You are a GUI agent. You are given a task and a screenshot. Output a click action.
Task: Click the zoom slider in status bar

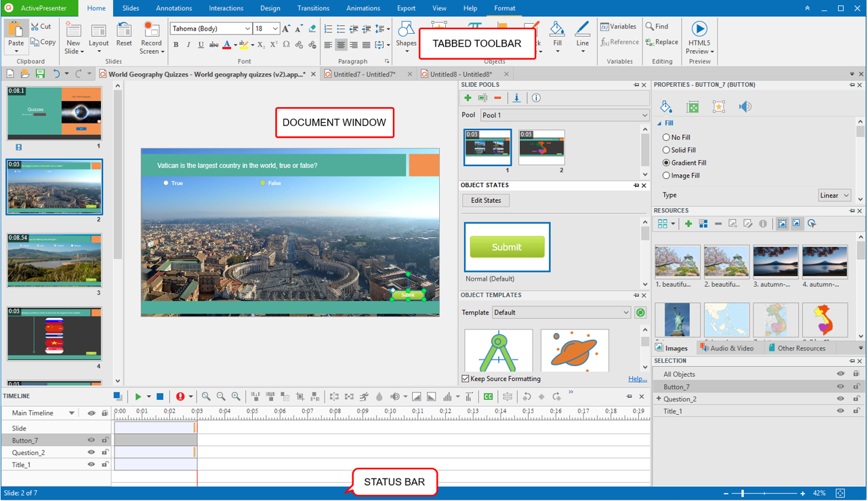(x=743, y=494)
